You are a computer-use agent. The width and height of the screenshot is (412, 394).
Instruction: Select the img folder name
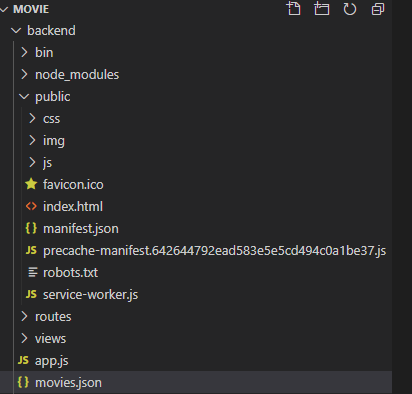point(54,141)
